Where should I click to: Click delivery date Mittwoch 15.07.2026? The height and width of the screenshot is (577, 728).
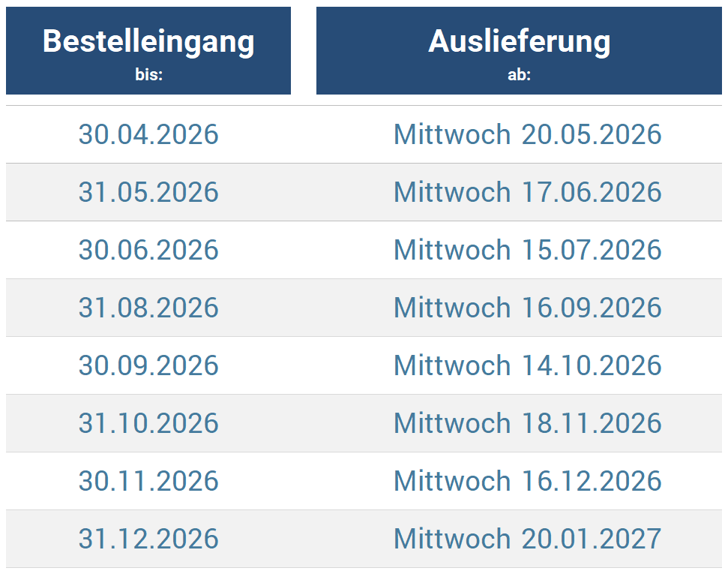point(527,250)
